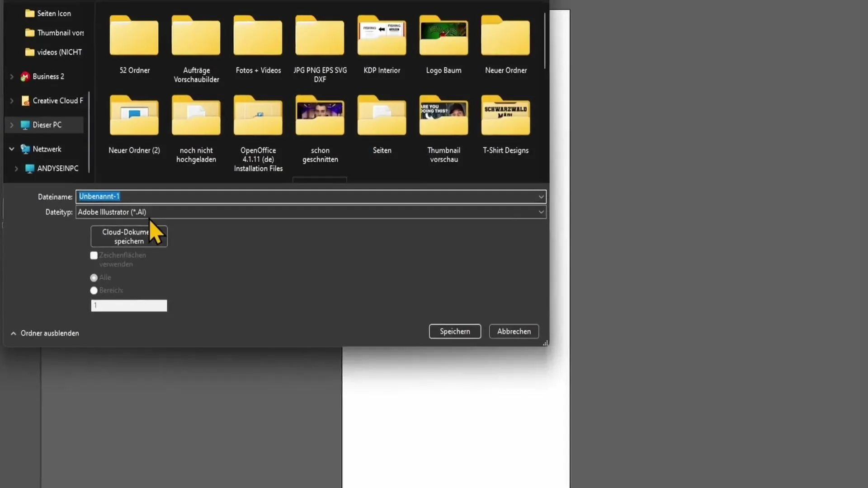Expand the Netzwerk tree item
Image resolution: width=868 pixels, height=488 pixels.
11,149
